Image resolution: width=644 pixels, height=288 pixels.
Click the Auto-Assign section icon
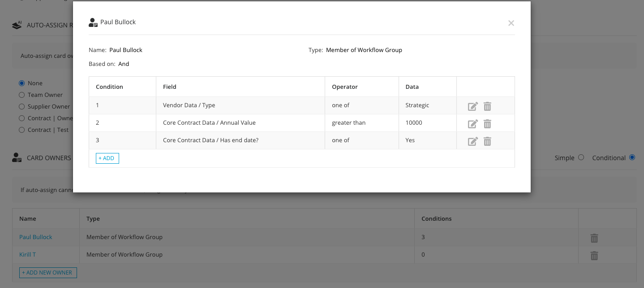pos(17,25)
